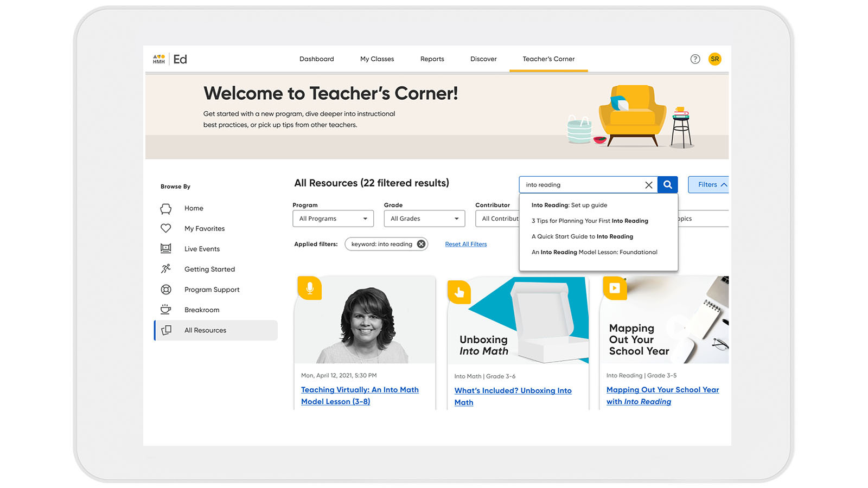
Task: Open the All Programs dropdown
Action: (x=333, y=218)
